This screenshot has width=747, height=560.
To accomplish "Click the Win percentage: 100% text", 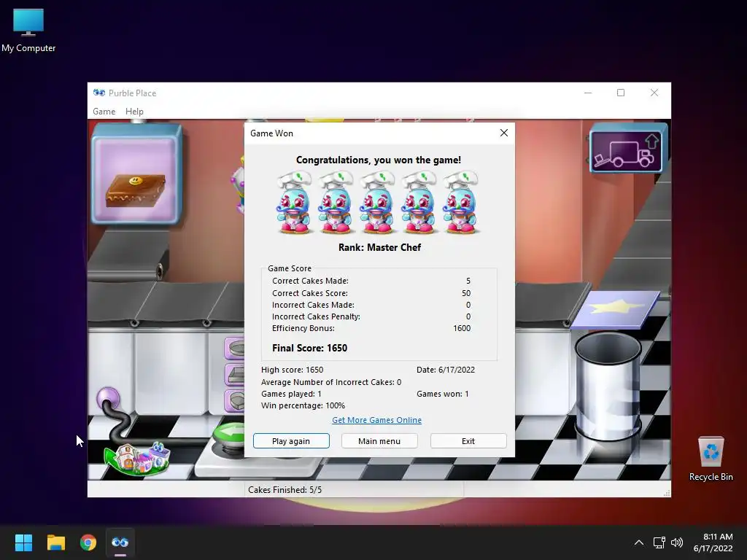I will tap(303, 405).
